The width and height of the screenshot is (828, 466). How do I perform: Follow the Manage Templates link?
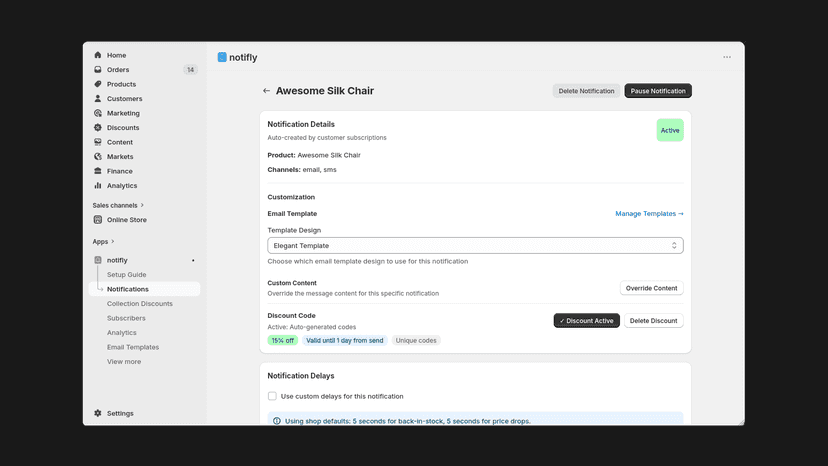point(650,213)
